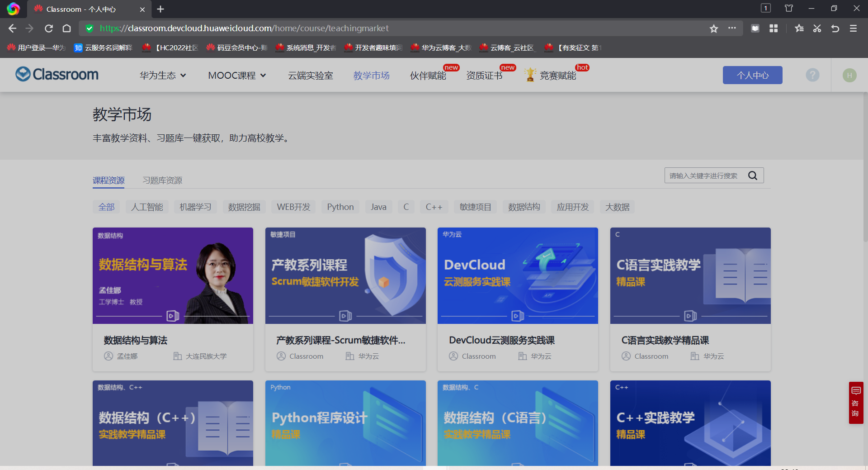Expand the 华为生态 dropdown menu
This screenshot has height=470, width=868.
(x=163, y=76)
